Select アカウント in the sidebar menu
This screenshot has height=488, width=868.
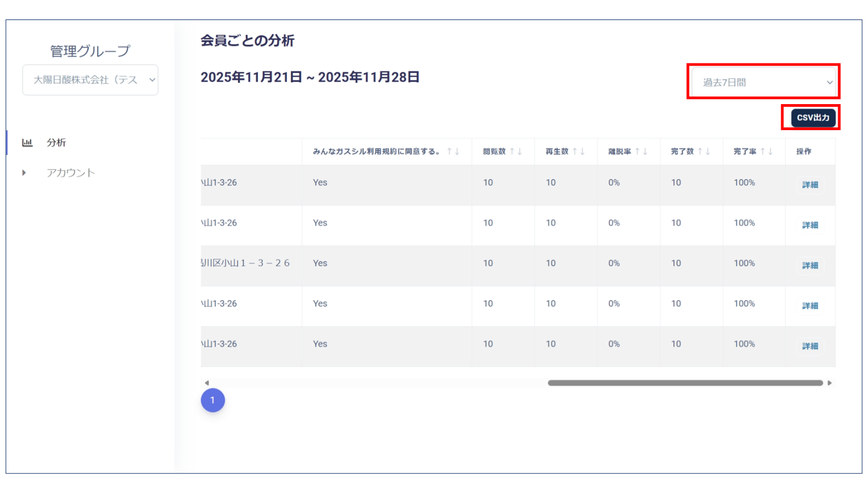[71, 172]
